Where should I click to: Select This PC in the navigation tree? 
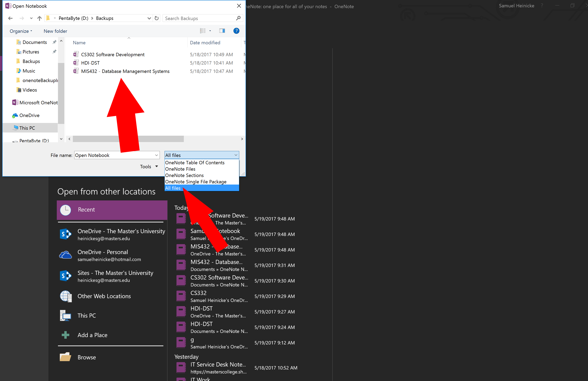(27, 128)
